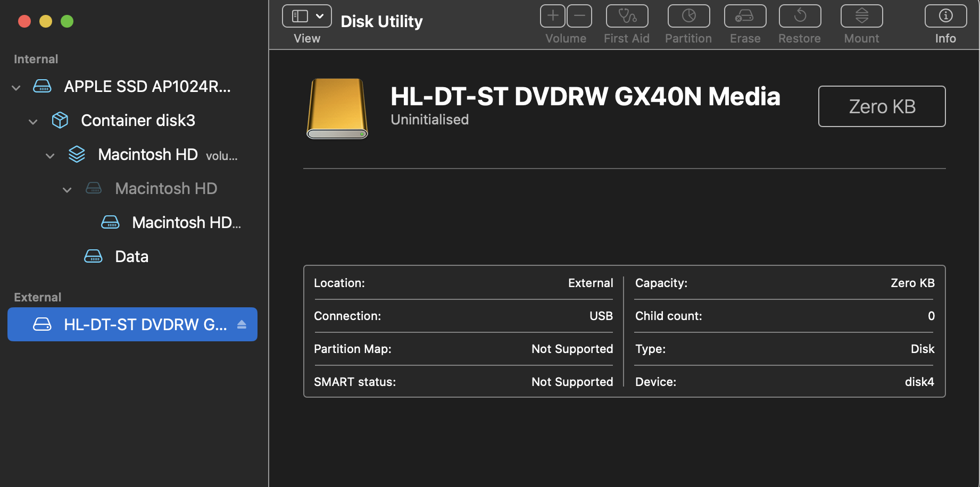Click the Data volume drive icon

94,256
